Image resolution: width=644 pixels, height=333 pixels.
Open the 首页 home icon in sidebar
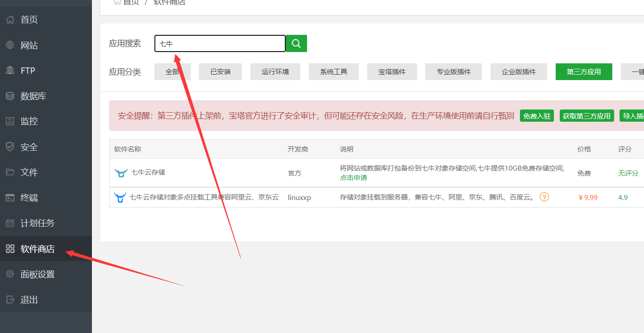point(10,20)
